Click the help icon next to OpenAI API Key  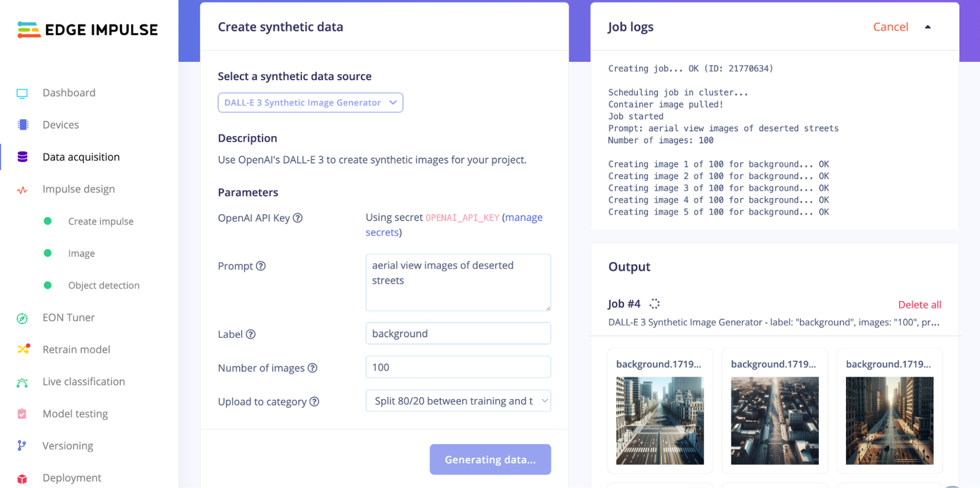(x=298, y=218)
